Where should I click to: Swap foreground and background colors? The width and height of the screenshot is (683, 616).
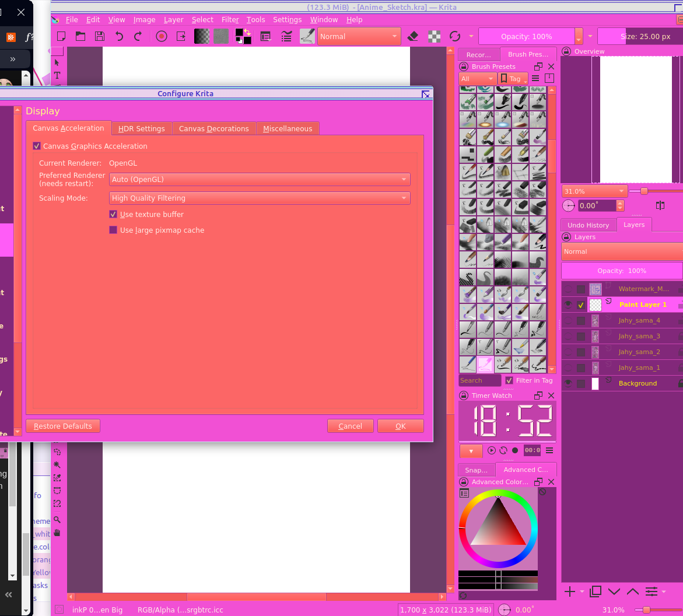tap(247, 32)
